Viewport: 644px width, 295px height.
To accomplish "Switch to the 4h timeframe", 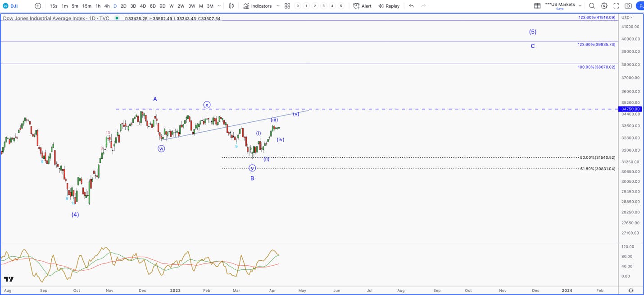I will tap(107, 6).
